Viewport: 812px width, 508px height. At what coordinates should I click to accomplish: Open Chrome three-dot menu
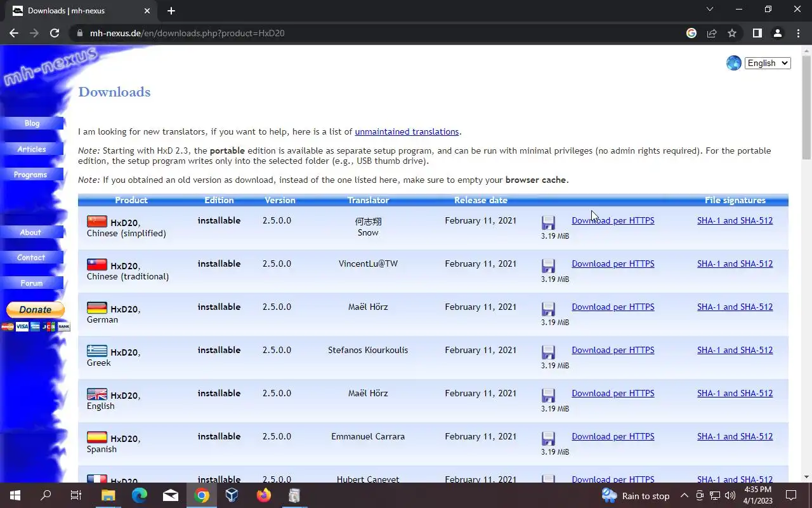(x=798, y=33)
